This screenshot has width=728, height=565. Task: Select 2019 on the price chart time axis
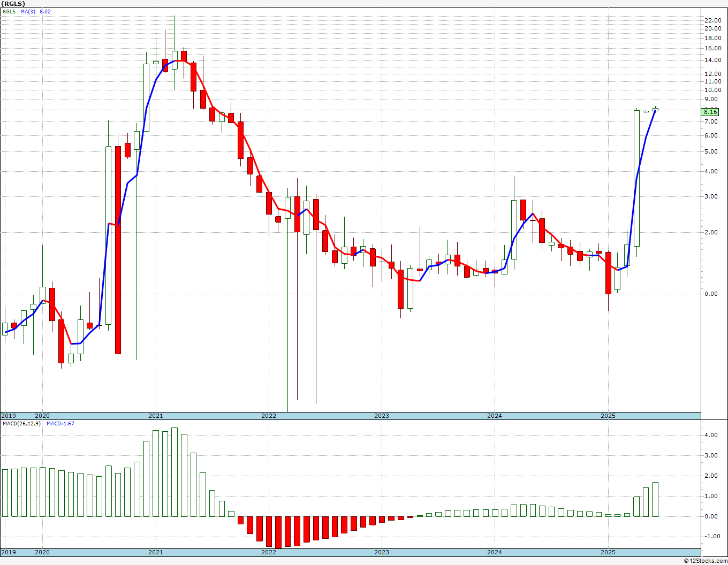[x=9, y=416]
